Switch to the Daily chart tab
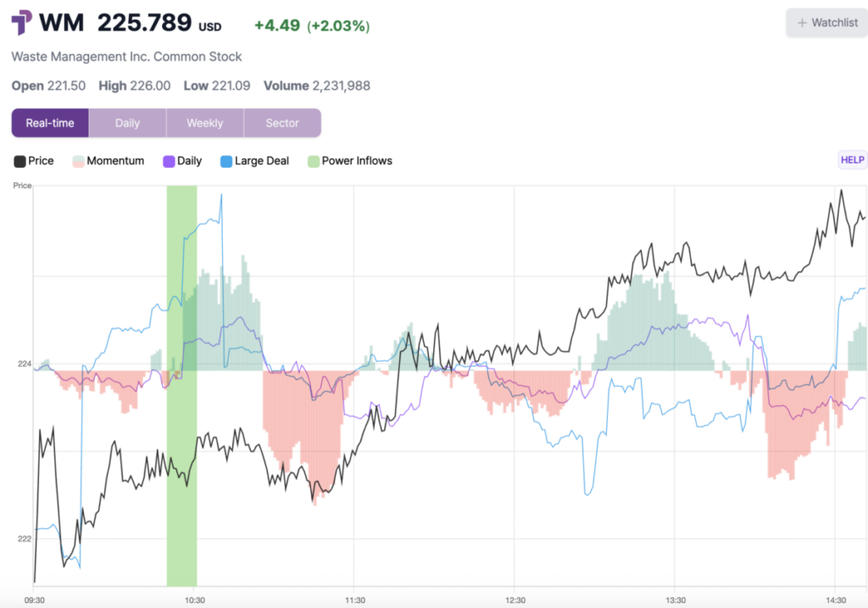Screen dimensions: 868x608 tap(127, 123)
